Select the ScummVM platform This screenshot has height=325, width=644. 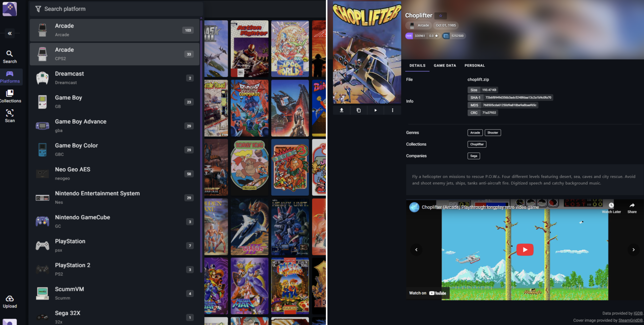pos(114,293)
